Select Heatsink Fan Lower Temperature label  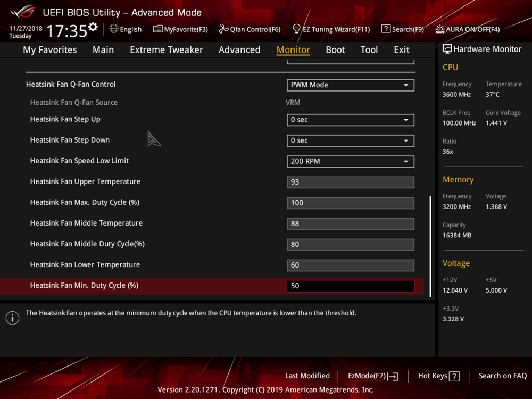pos(85,264)
